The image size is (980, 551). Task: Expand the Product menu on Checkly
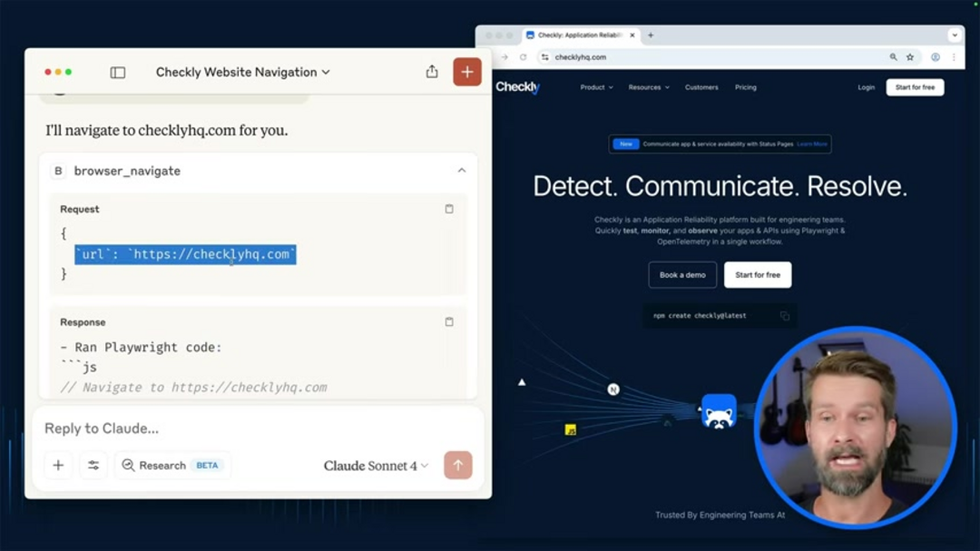coord(596,88)
